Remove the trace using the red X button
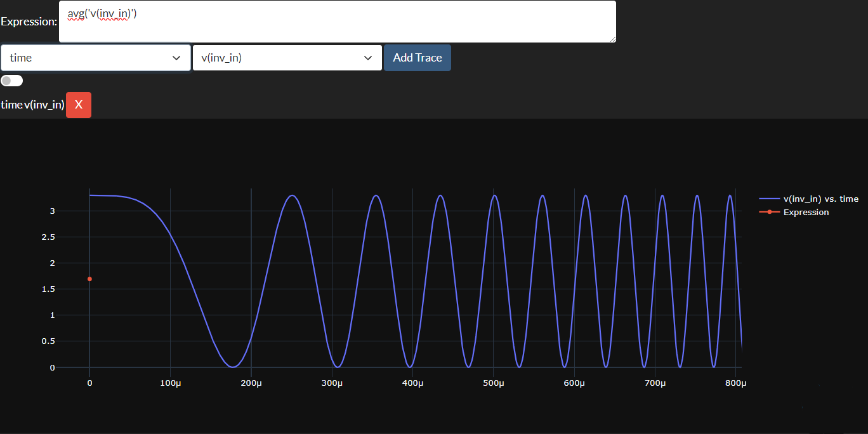The image size is (868, 434). pos(78,105)
